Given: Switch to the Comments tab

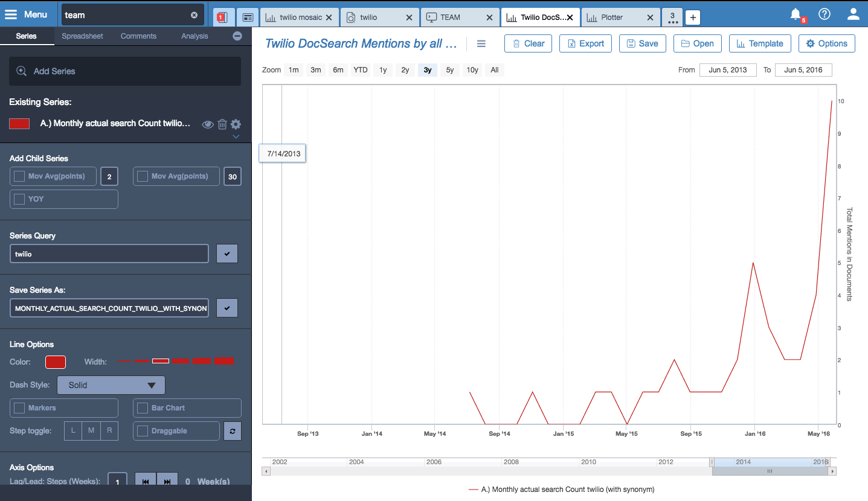Looking at the screenshot, I should pyautogui.click(x=138, y=36).
